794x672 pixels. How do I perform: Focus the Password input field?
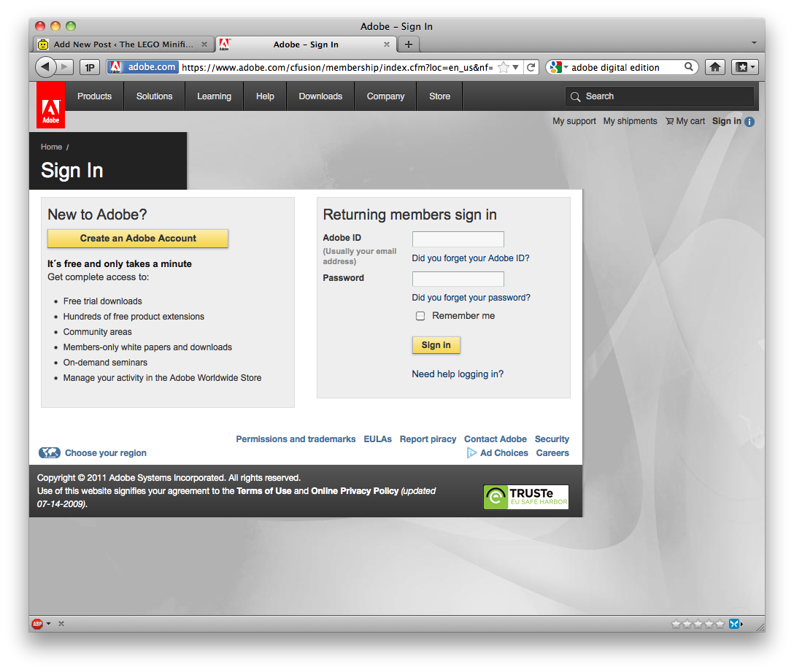point(458,279)
